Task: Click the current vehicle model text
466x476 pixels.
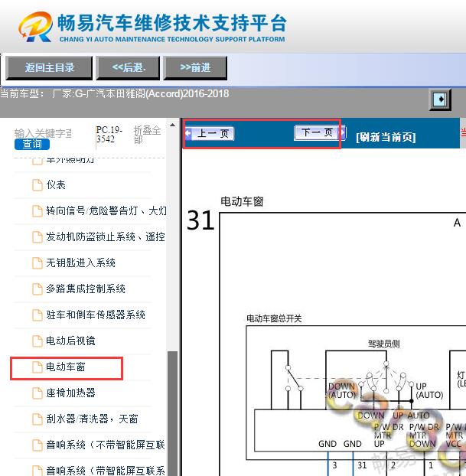Action: [x=115, y=93]
